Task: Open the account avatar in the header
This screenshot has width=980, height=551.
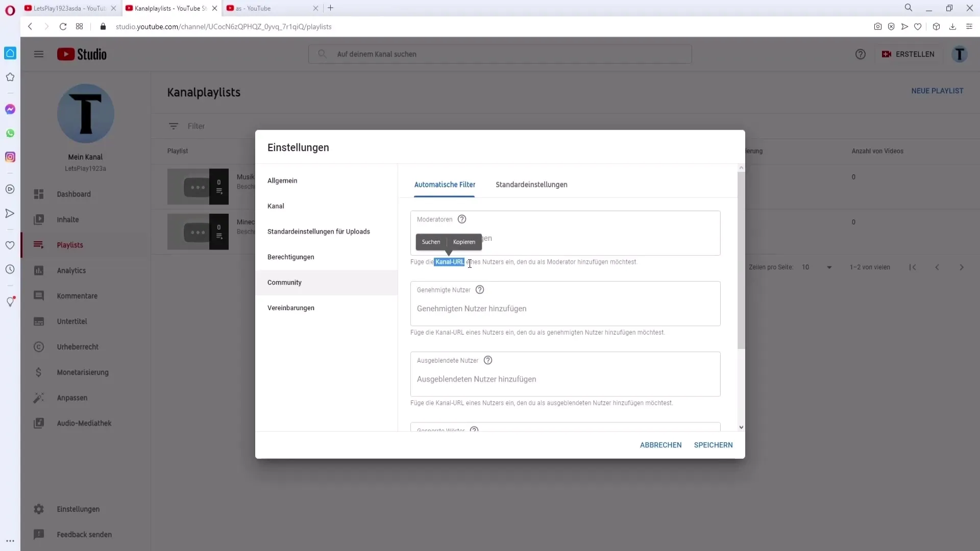Action: coord(960,54)
